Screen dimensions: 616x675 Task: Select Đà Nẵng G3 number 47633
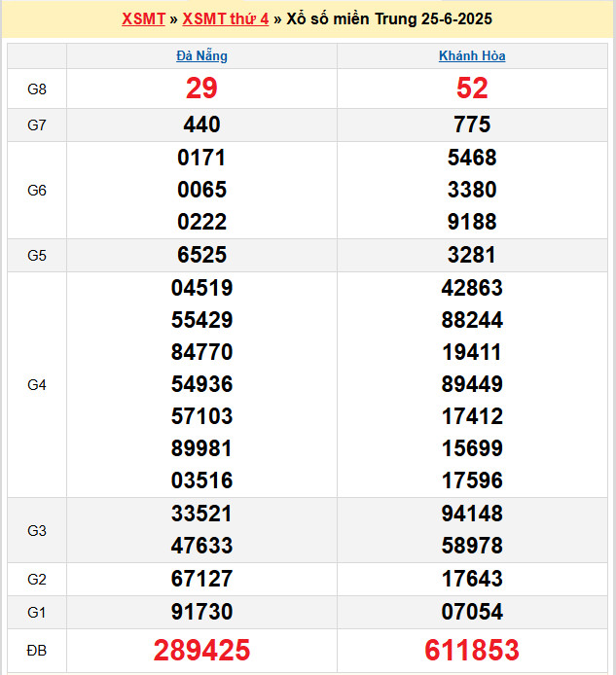201,546
